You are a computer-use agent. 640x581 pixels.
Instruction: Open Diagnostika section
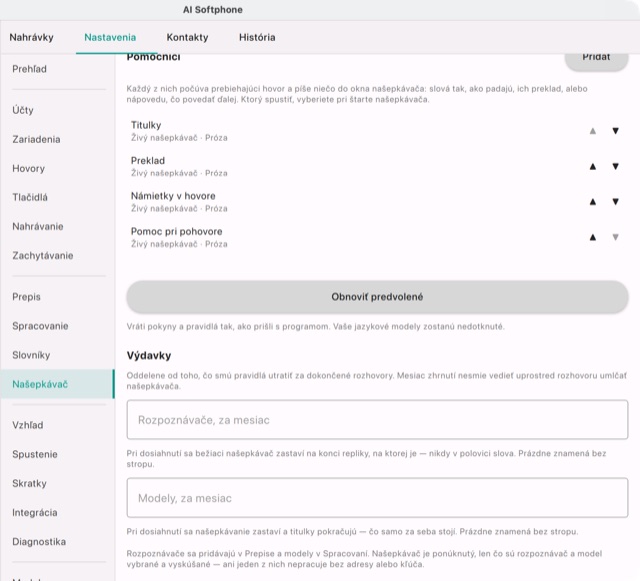click(58, 542)
